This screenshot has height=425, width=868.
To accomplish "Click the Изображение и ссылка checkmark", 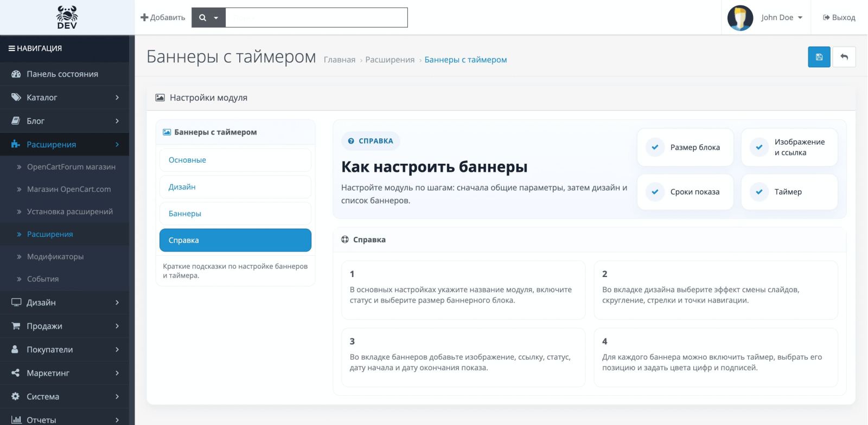I will [759, 147].
